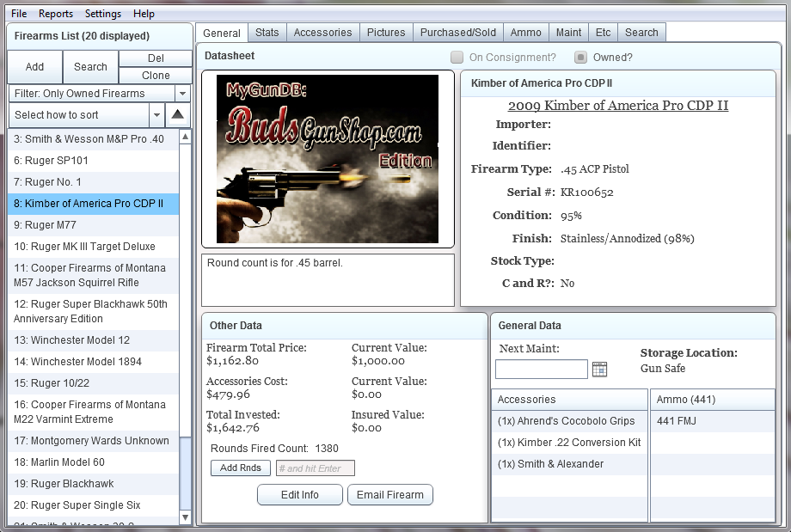
Task: Click the Add firearm button
Action: (x=34, y=66)
